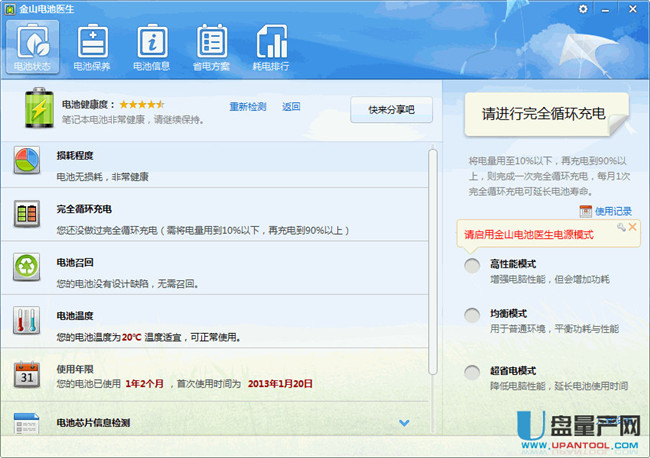The height and width of the screenshot is (458, 650).
Task: Click the wrench icon in power mode tip
Action: (621, 227)
